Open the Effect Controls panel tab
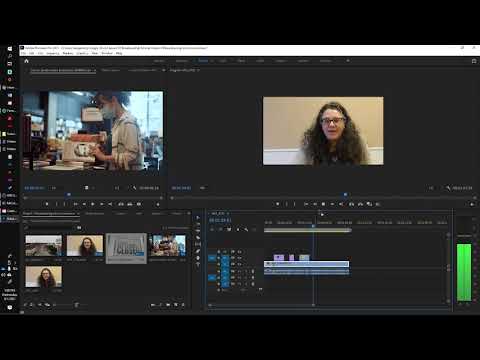 [110, 70]
